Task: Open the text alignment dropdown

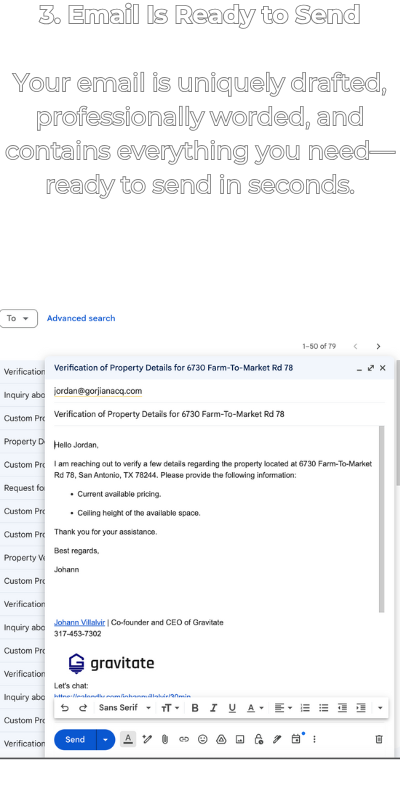Action: pos(283,708)
